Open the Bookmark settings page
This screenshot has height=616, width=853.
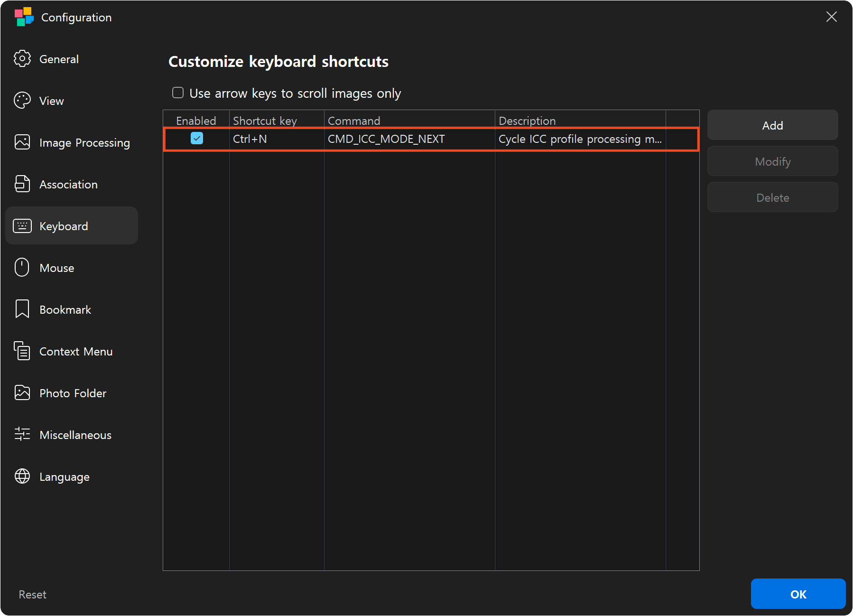point(72,309)
